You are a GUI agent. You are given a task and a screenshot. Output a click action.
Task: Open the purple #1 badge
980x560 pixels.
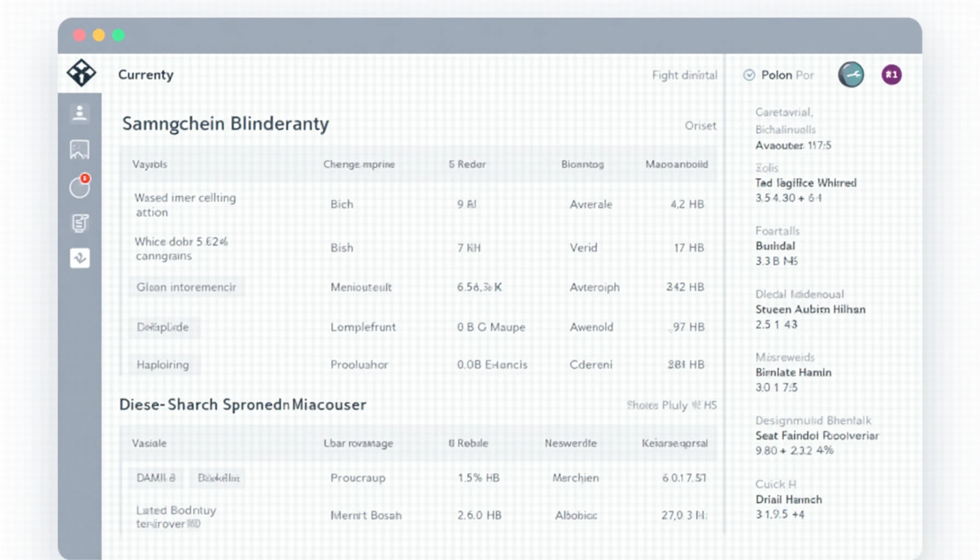(891, 75)
